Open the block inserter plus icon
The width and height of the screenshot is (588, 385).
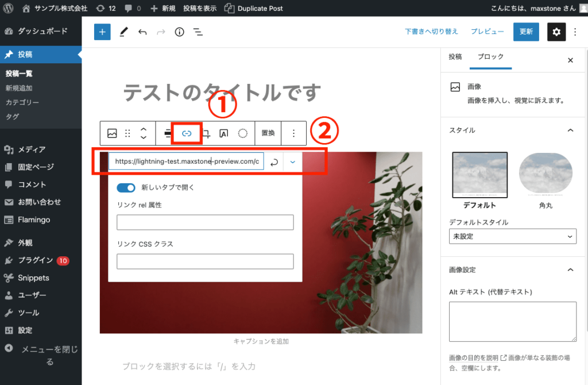point(102,32)
